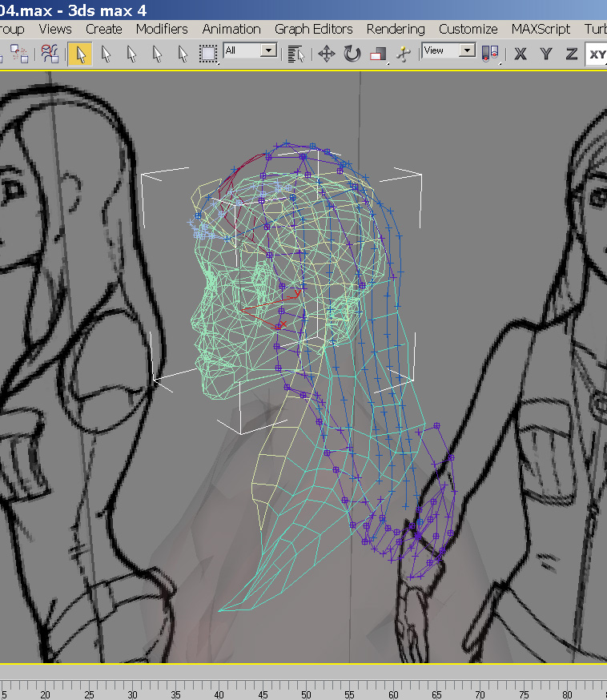Viewport: 607px width, 700px height.
Task: Open the Modifiers menu
Action: pyautogui.click(x=162, y=29)
